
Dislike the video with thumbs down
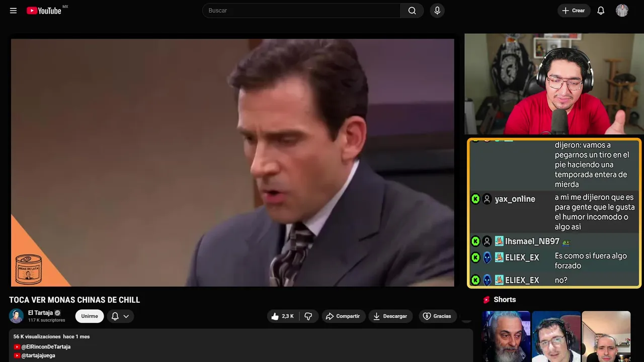tap(308, 316)
